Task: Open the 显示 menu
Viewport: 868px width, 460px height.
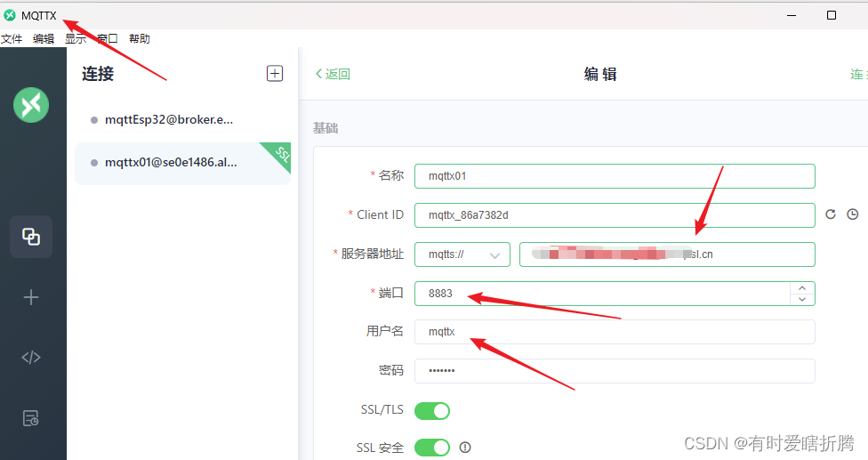Action: (x=76, y=39)
